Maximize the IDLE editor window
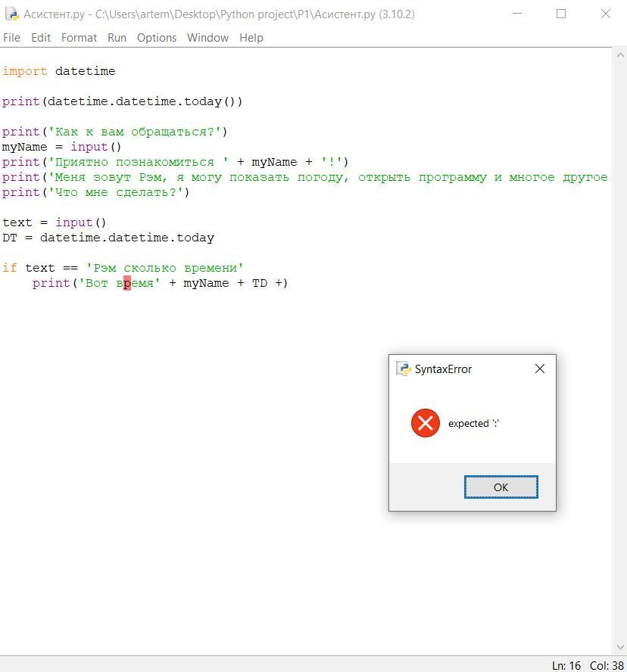 point(561,14)
